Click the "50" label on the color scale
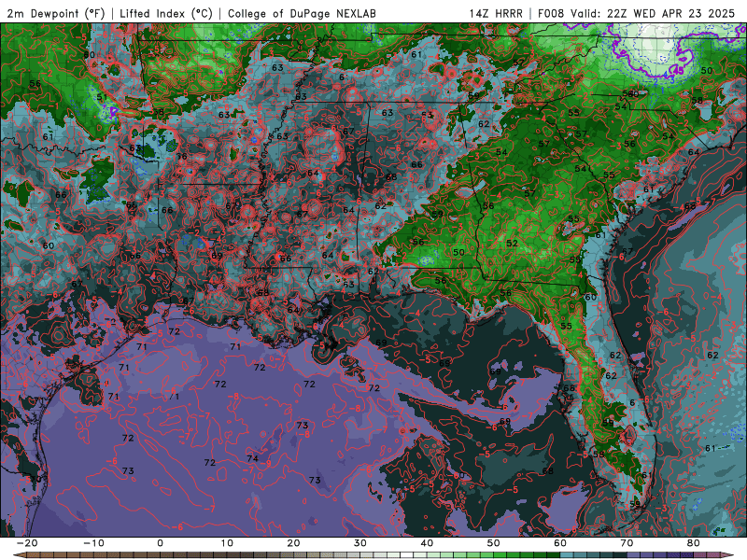Image resolution: width=747 pixels, height=560 pixels. click(x=494, y=543)
